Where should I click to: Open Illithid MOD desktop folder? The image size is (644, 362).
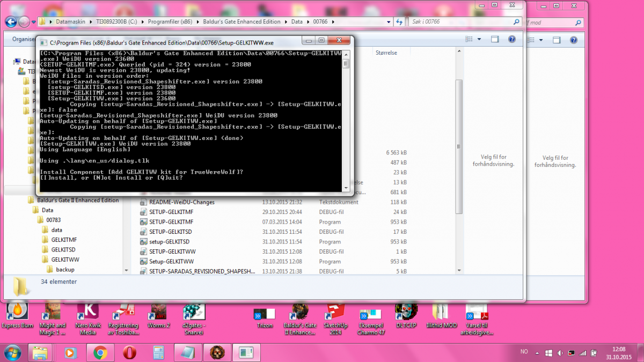(442, 315)
